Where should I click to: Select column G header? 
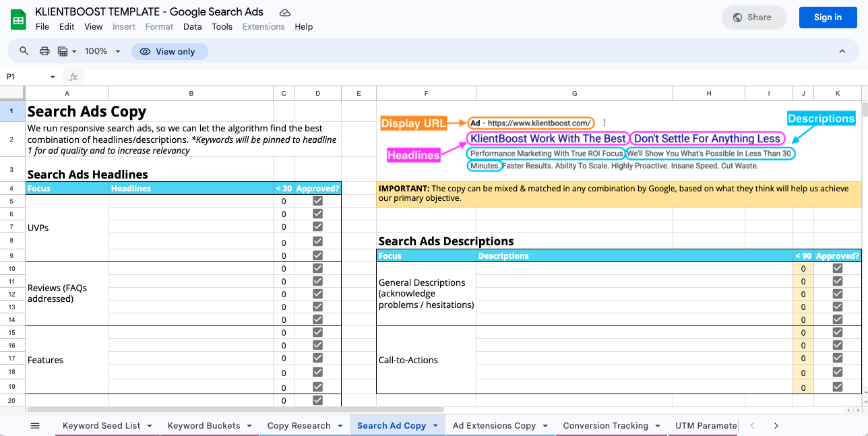574,94
